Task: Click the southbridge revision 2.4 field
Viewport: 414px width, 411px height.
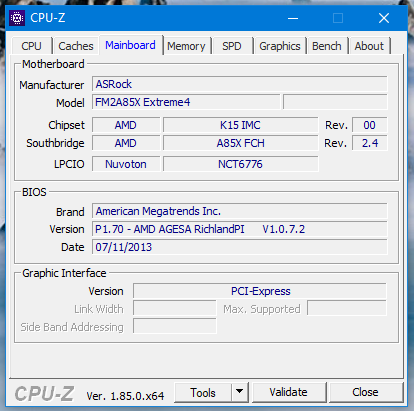Action: (370, 143)
